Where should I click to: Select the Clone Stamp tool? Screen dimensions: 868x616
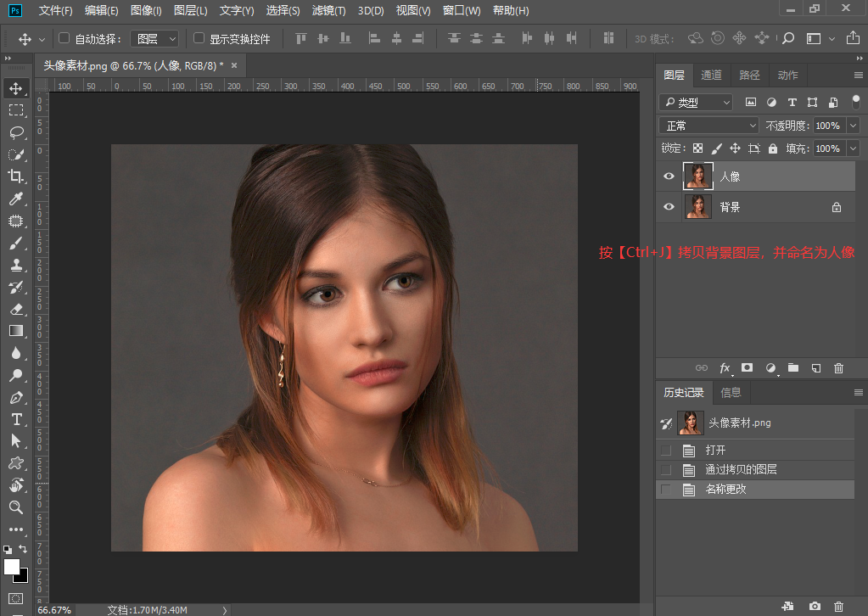click(16, 265)
